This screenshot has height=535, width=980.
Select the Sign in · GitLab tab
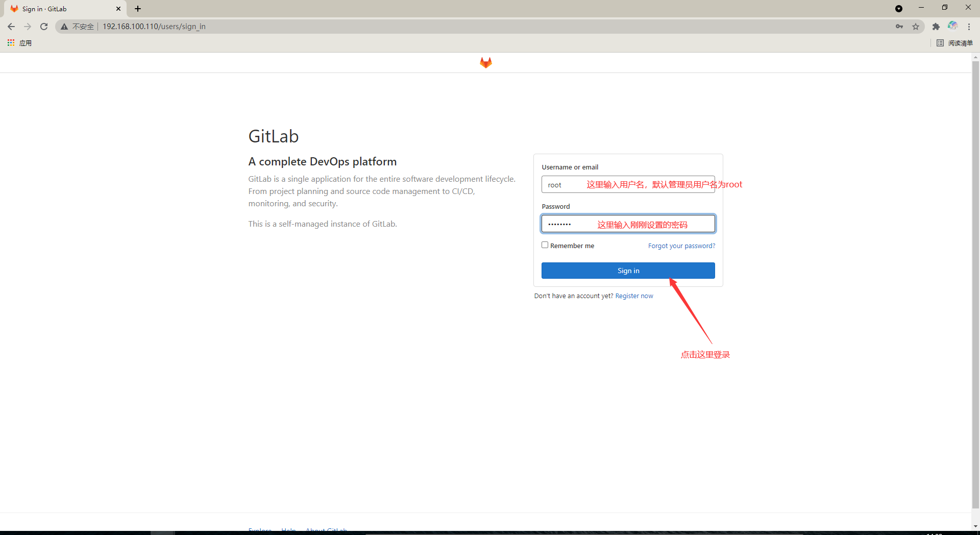tap(65, 9)
